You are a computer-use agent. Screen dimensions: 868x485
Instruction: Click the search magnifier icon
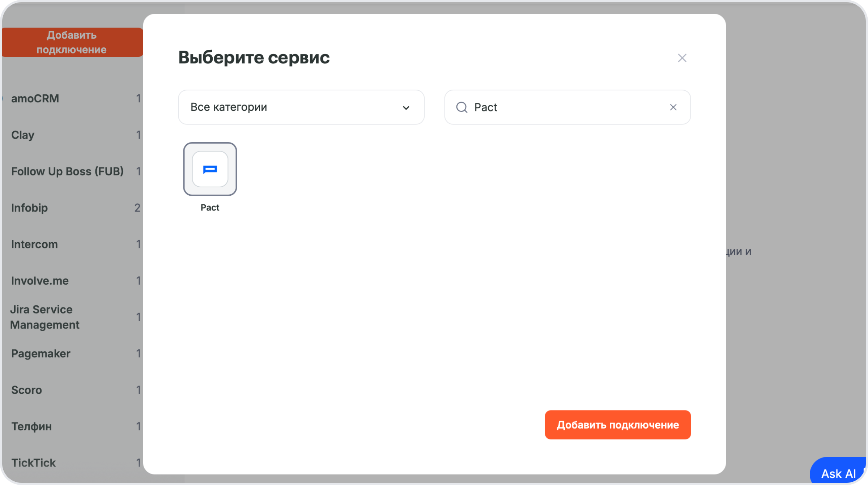point(461,107)
